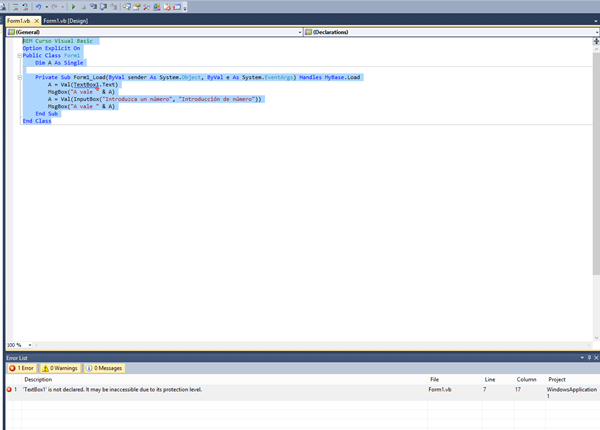Open the Solution Explorer from toolbar
The width and height of the screenshot is (600, 430).
point(127,7)
